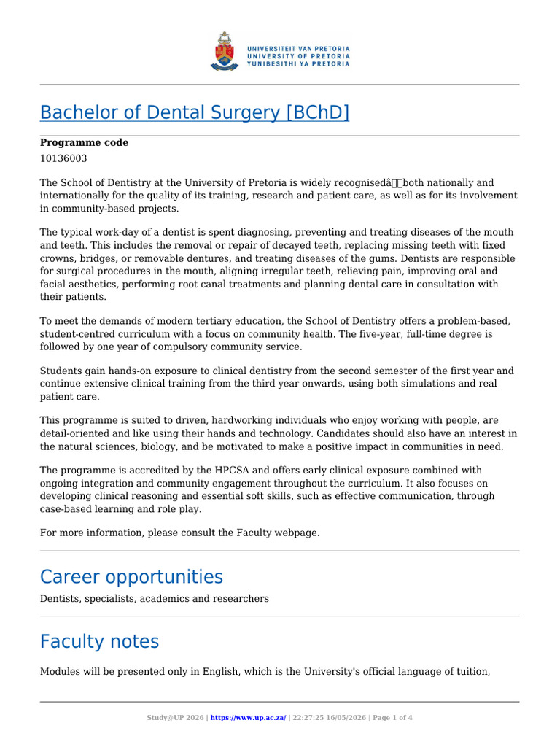The height and width of the screenshot is (747, 560).
Task: Click the paragraph about modern tertiary education
Action: click(276, 333)
